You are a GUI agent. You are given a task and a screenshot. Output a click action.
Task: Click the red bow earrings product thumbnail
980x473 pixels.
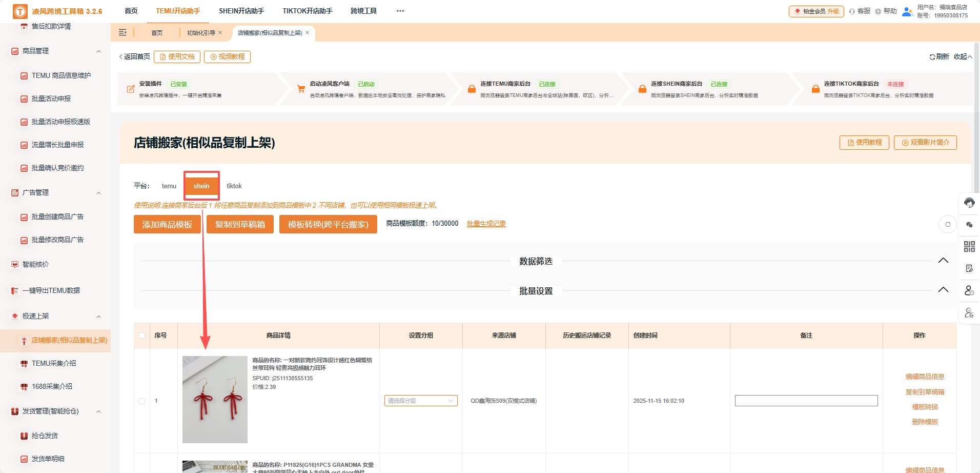[215, 399]
